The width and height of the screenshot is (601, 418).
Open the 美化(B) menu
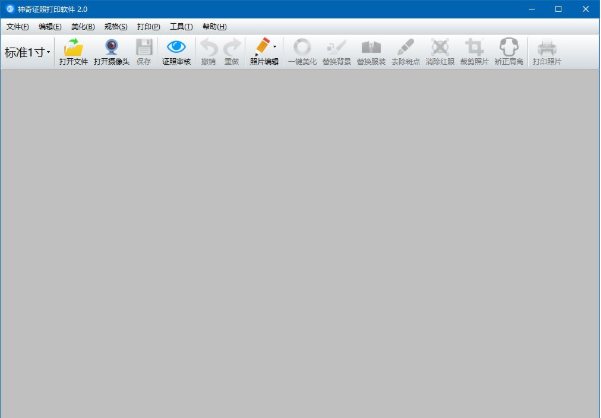point(83,27)
